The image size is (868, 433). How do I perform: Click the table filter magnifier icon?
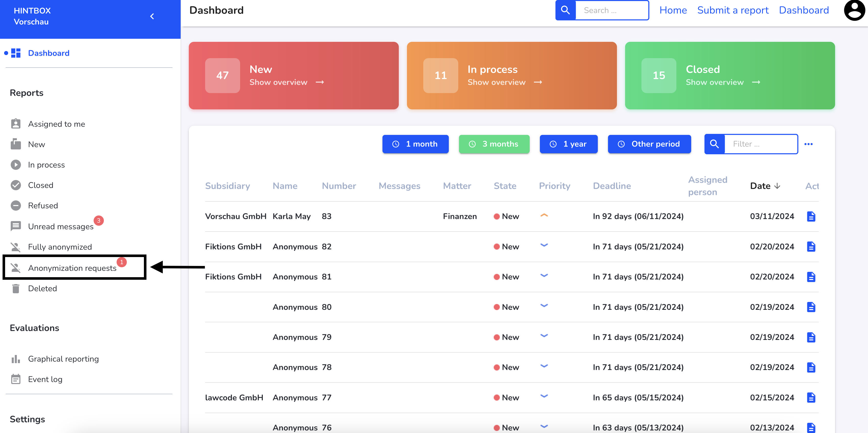pyautogui.click(x=714, y=144)
